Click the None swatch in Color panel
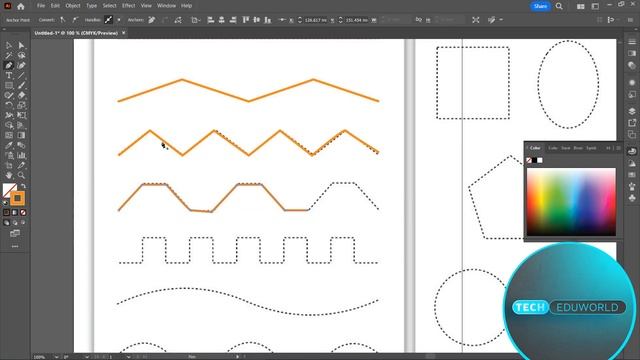The height and width of the screenshot is (360, 640). 529,160
